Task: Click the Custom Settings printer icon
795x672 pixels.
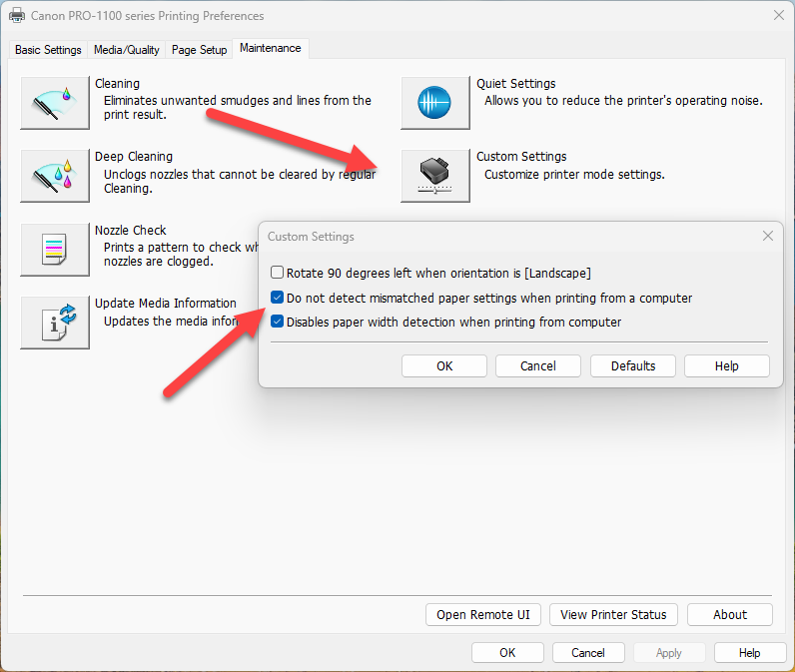Action: pos(434,176)
